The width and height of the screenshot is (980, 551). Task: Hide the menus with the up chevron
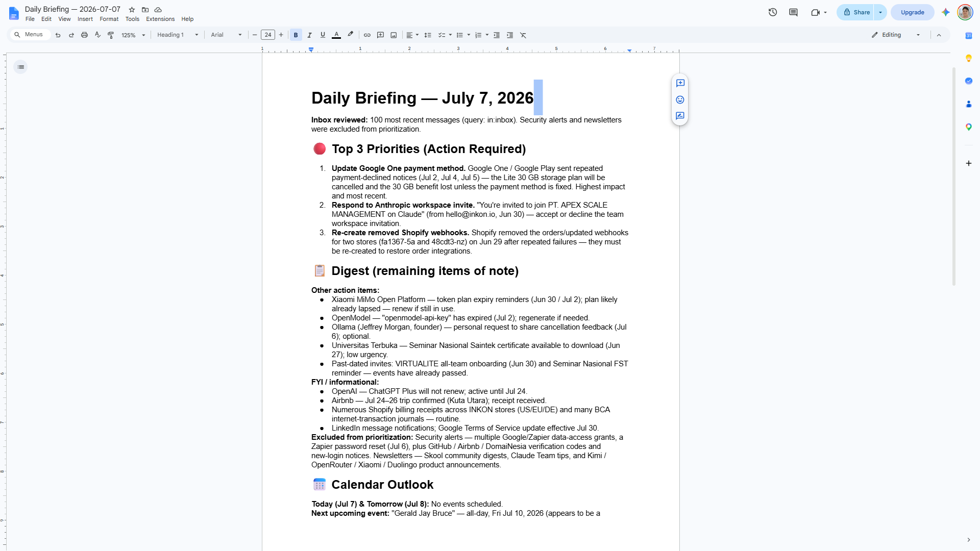(939, 35)
